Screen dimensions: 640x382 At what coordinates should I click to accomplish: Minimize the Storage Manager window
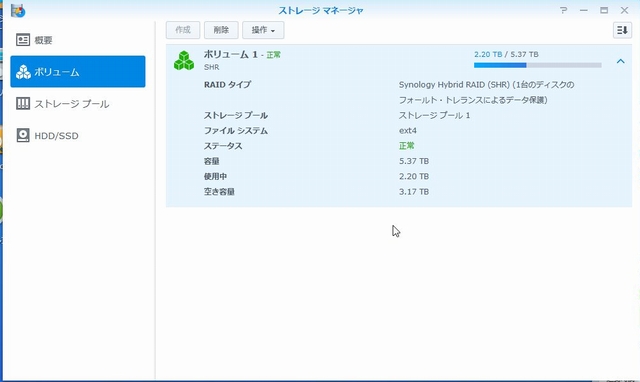pos(584,10)
